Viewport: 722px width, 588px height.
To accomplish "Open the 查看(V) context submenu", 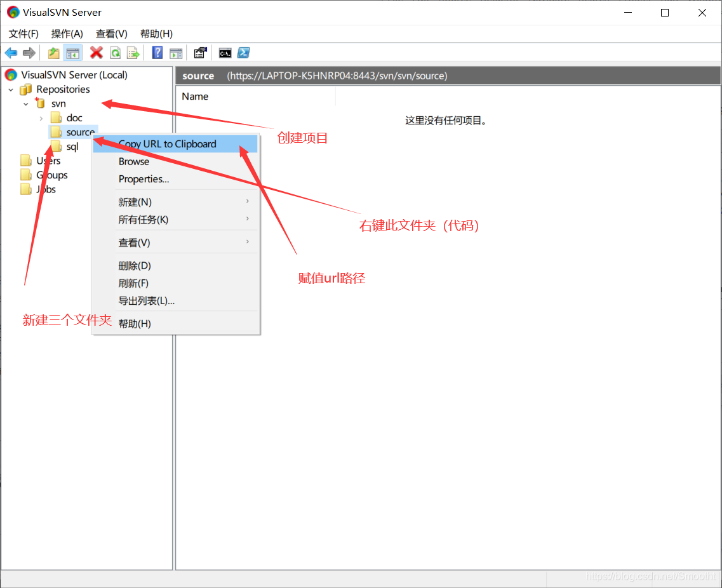I will pos(175,242).
